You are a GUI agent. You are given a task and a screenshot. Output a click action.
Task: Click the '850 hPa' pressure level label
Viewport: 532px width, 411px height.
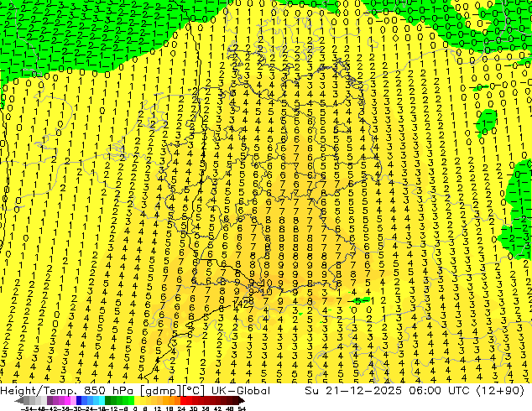tap(107, 391)
